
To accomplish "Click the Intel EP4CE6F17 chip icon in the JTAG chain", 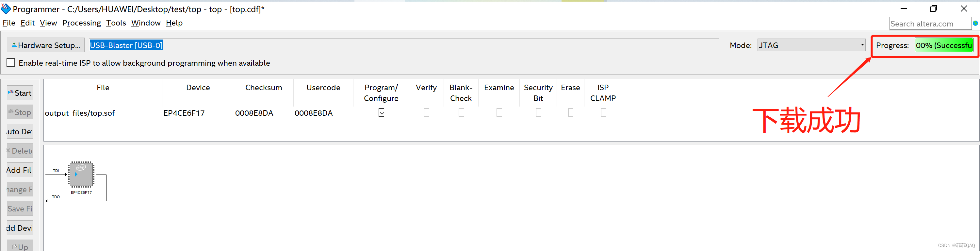I will [x=81, y=175].
